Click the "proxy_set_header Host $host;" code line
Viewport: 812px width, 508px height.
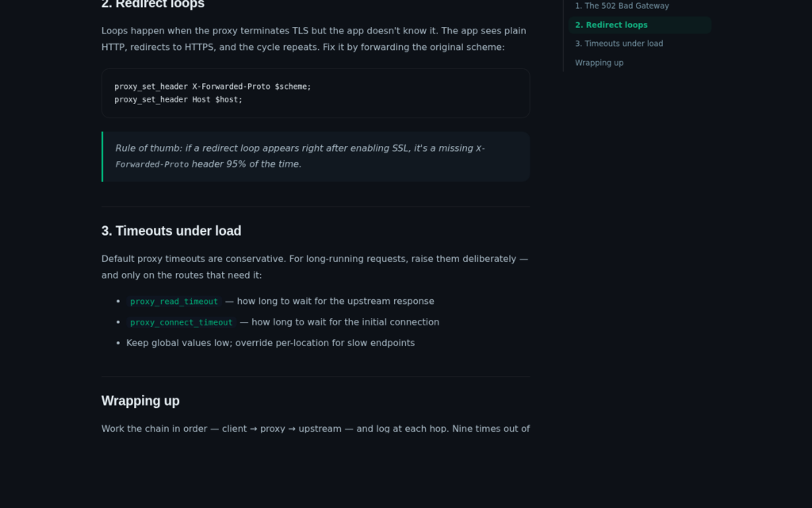pyautogui.click(x=178, y=99)
